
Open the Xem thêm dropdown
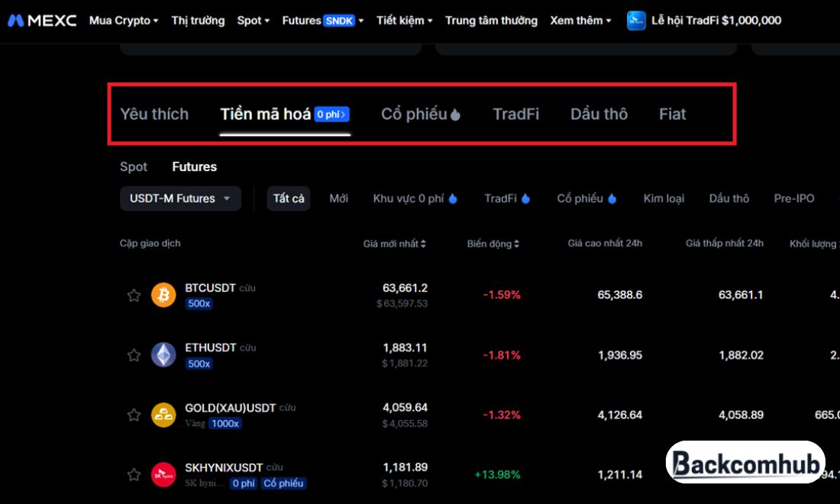pos(580,21)
